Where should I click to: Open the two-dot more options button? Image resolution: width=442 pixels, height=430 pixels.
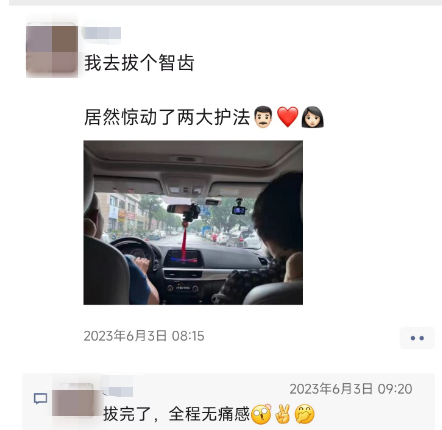pyautogui.click(x=417, y=338)
